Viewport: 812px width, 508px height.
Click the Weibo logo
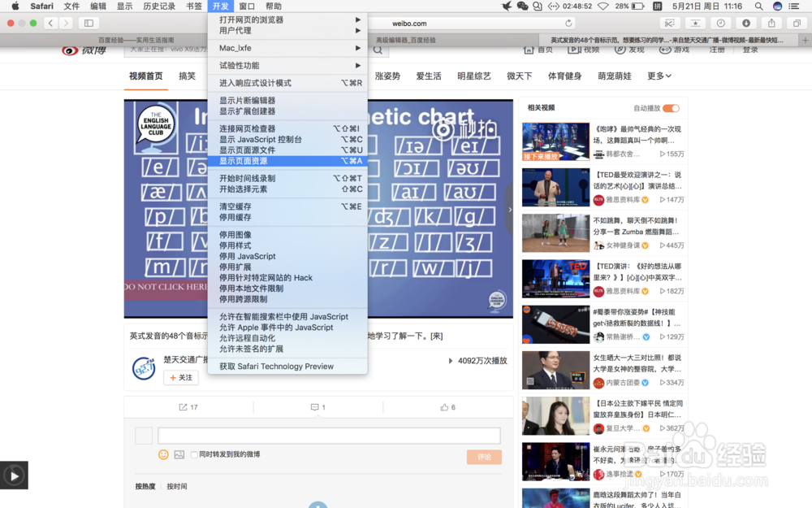(84, 50)
